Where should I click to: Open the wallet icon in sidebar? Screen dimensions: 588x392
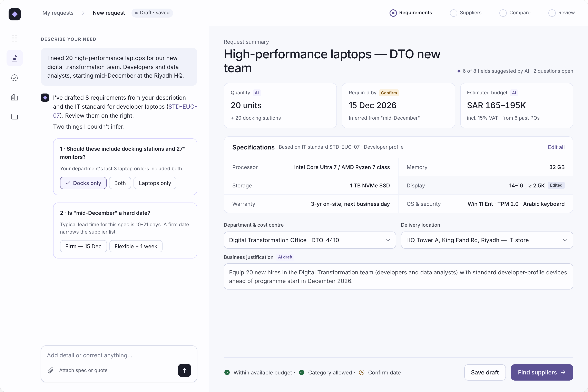(x=14, y=117)
